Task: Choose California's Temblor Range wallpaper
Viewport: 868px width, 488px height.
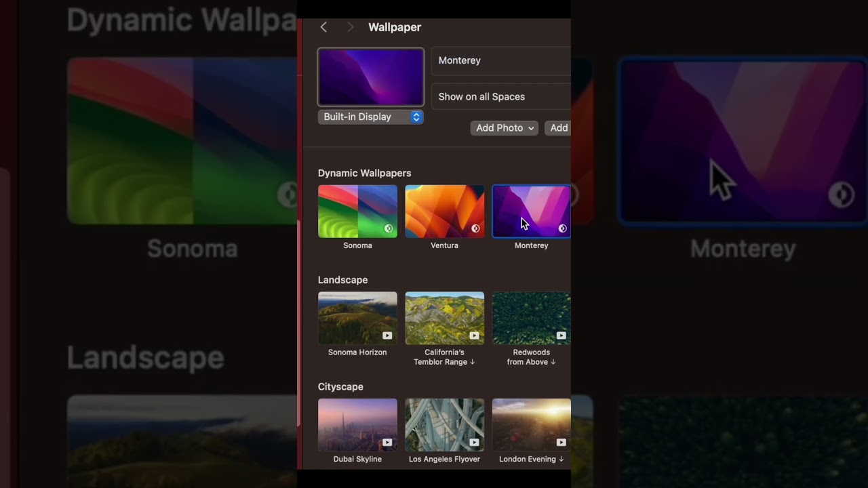Action: pyautogui.click(x=444, y=318)
